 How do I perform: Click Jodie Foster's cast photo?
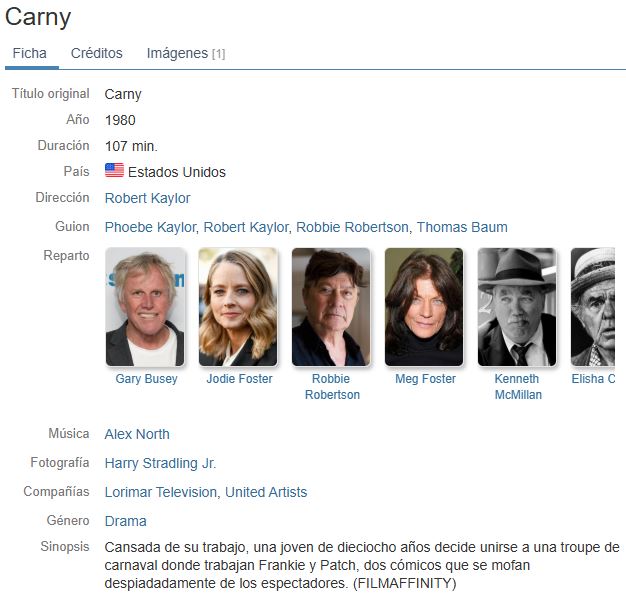[x=238, y=307]
